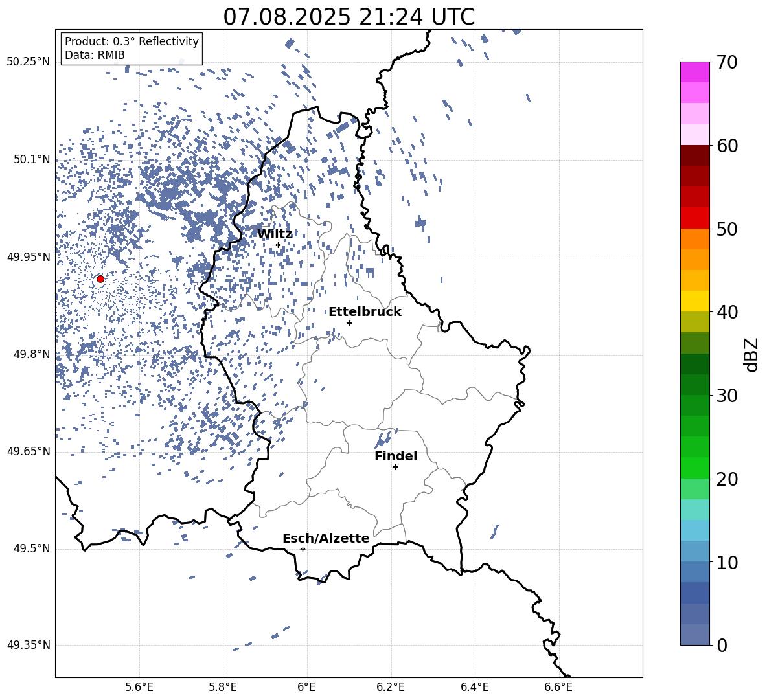Click the 6.6°E longitude label

click(558, 687)
